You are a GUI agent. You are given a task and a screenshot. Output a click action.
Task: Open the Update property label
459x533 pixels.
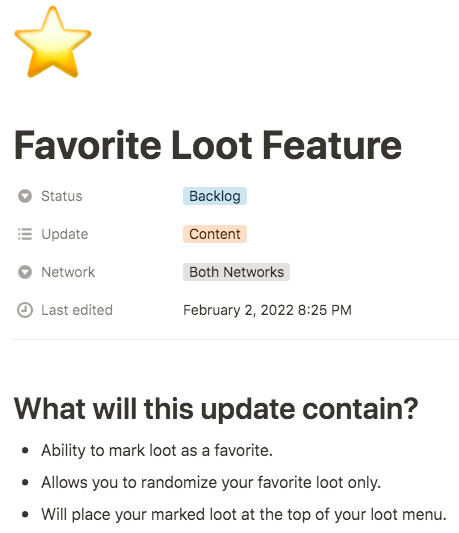click(65, 234)
